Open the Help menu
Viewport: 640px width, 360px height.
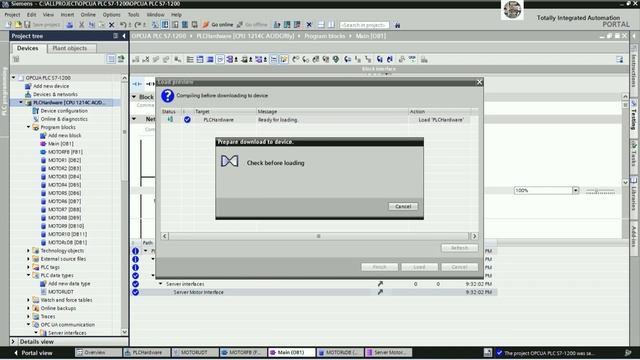(176, 15)
